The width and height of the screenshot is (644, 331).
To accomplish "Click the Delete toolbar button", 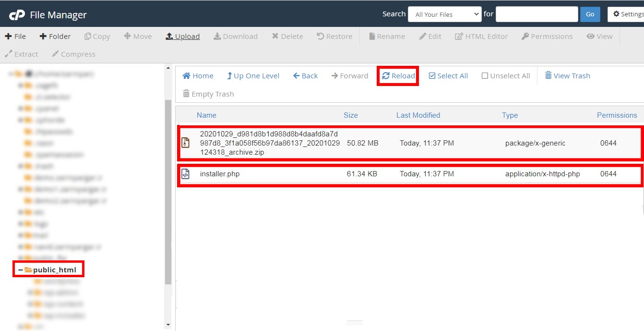I will click(x=287, y=37).
